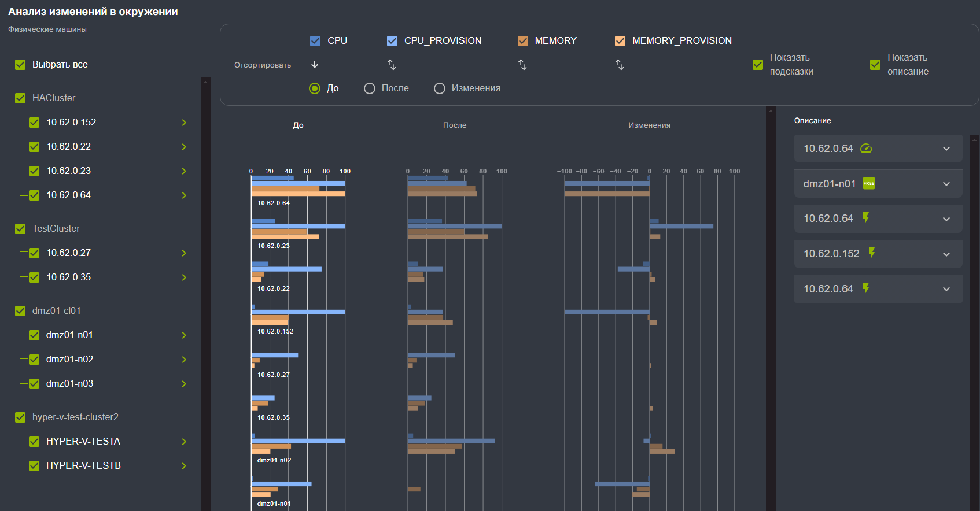
Task: Click the 'Изменения' chart column header
Action: pos(649,125)
